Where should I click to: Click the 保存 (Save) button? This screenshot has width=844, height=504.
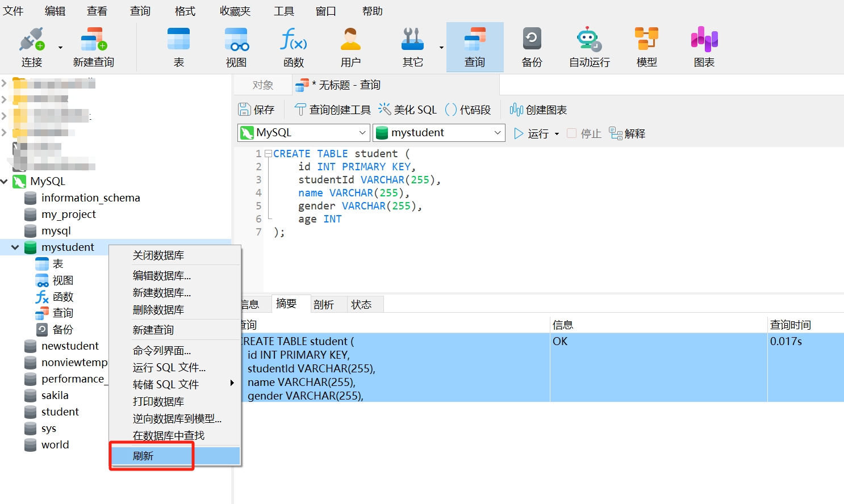[x=257, y=110]
